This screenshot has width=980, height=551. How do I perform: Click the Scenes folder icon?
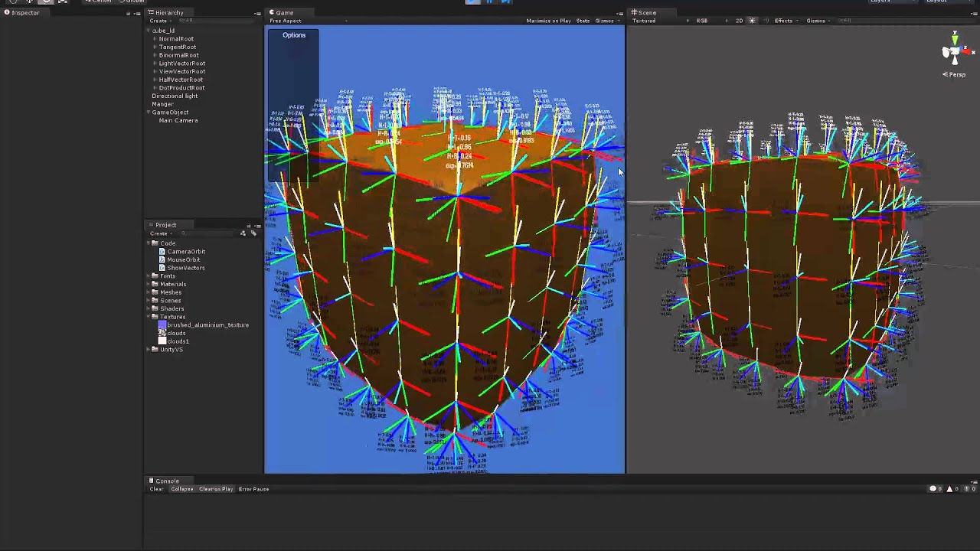coord(155,301)
